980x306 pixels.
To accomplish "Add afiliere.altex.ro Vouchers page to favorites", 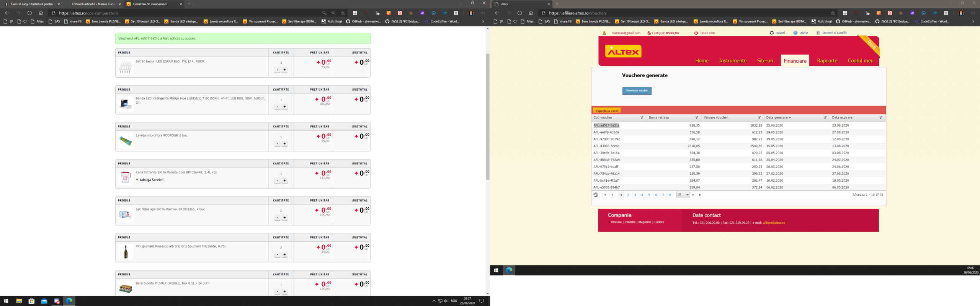I will [x=833, y=13].
